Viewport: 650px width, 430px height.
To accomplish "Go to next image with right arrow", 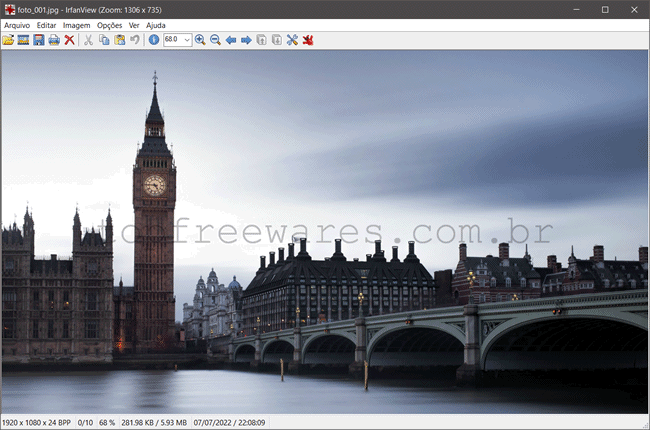I will click(246, 40).
